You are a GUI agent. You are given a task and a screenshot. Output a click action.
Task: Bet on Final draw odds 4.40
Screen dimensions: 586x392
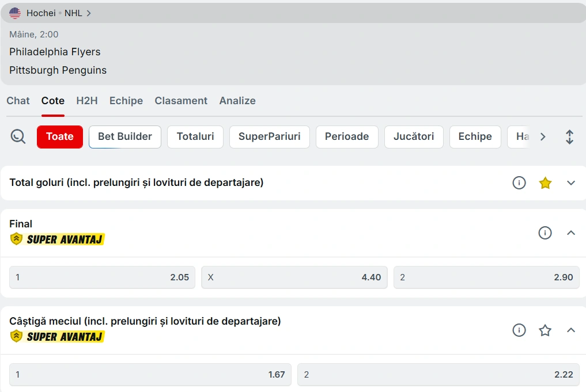point(294,277)
